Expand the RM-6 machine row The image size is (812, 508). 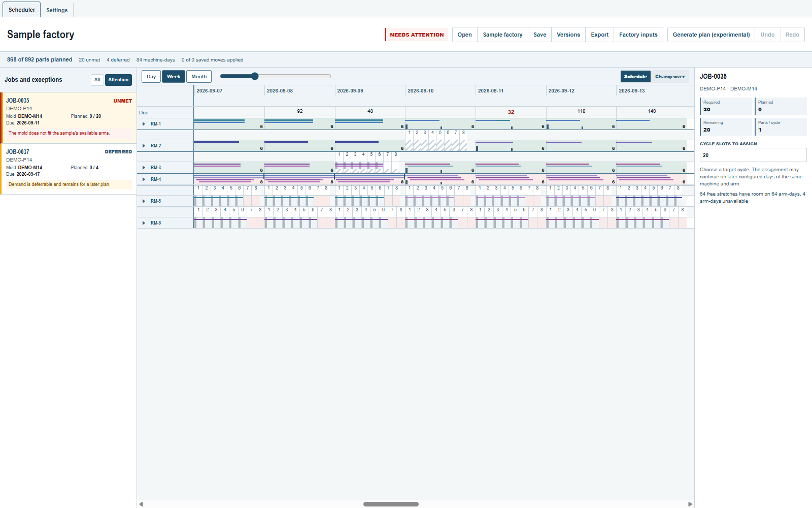(x=144, y=223)
